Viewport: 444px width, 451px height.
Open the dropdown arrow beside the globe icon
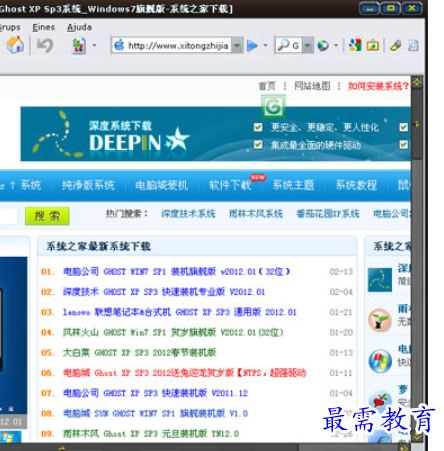(x=336, y=45)
